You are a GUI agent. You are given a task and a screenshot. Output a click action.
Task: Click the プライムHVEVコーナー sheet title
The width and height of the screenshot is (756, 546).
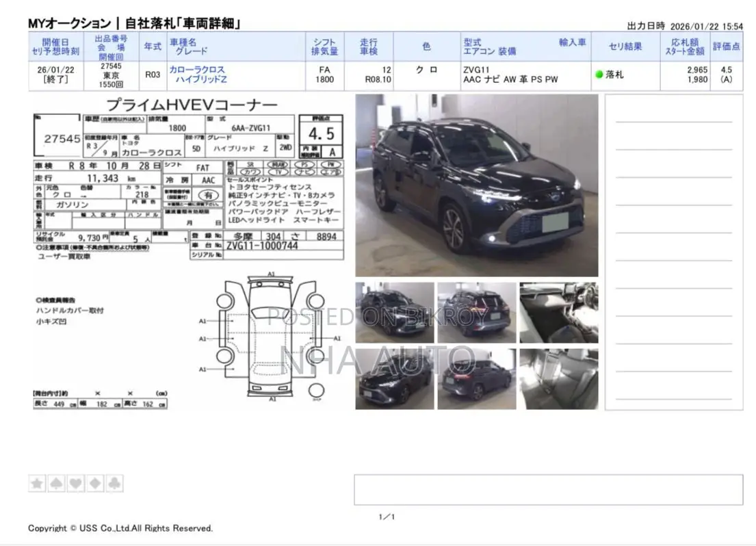(192, 105)
